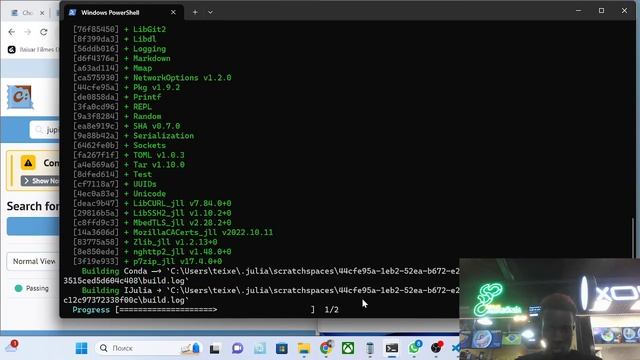Open the light blue taskbar app icon
The width and height of the screenshot is (640, 360).
(260, 348)
